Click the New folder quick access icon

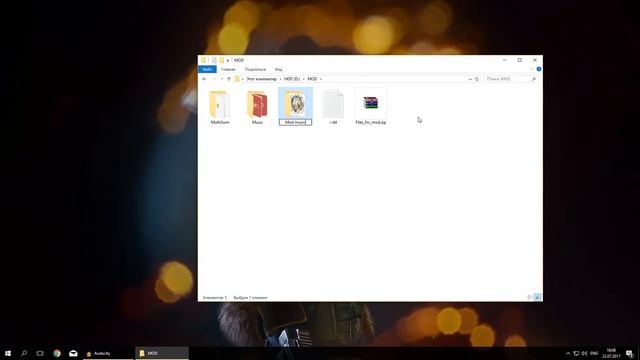click(221, 60)
